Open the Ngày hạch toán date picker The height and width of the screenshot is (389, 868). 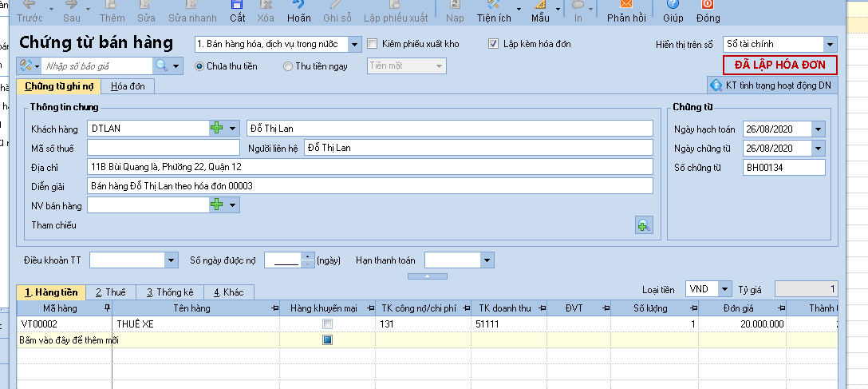coord(818,129)
